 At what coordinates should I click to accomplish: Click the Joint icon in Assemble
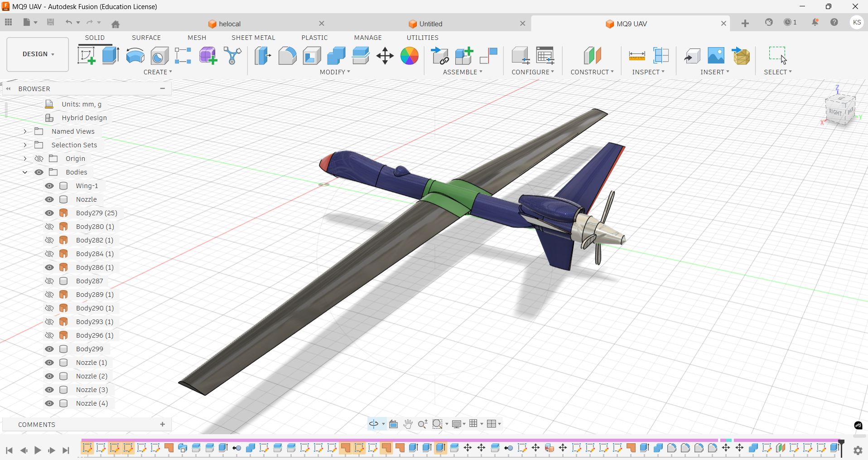click(488, 56)
